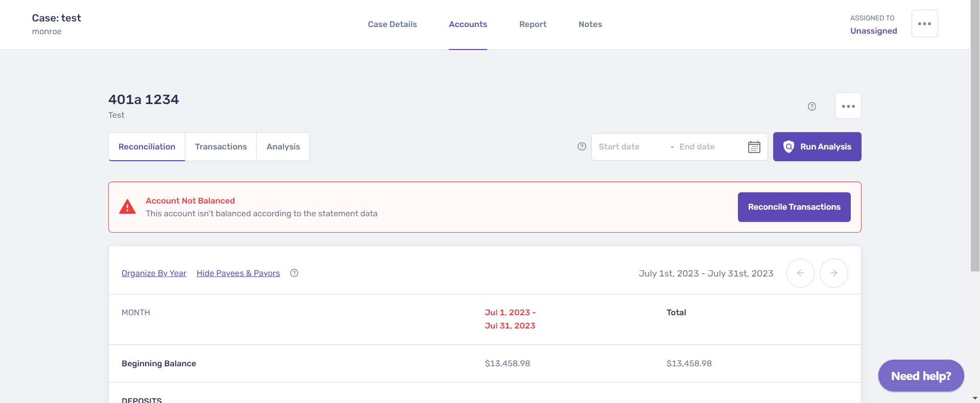This screenshot has height=403, width=980.
Task: Click the Run Analysis button
Action: (817, 146)
